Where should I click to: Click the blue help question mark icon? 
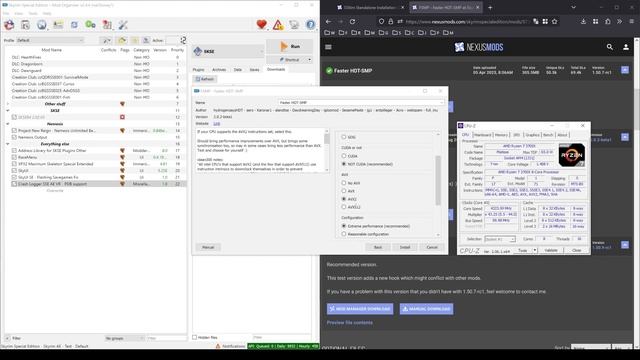(311, 25)
